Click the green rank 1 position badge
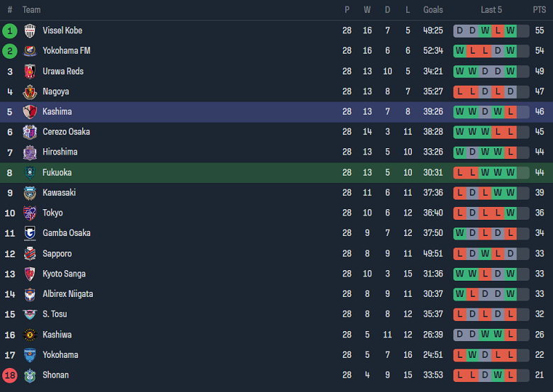This screenshot has width=553, height=392. pyautogui.click(x=10, y=30)
